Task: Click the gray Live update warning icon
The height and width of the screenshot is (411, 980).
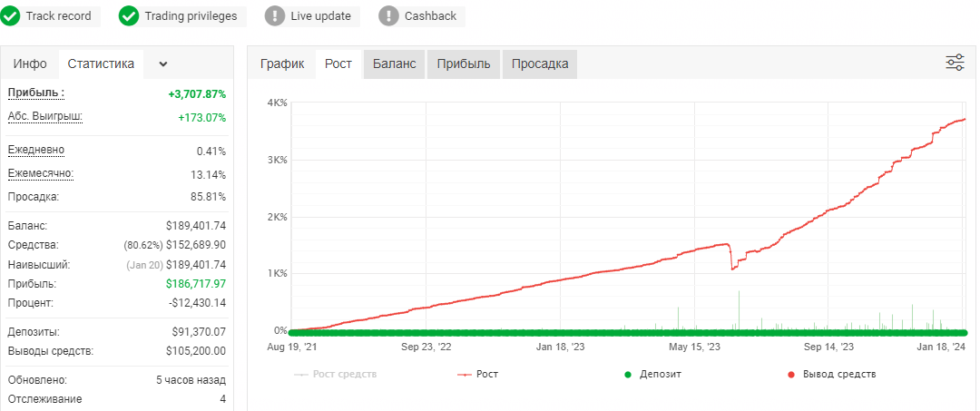Action: 275,16
